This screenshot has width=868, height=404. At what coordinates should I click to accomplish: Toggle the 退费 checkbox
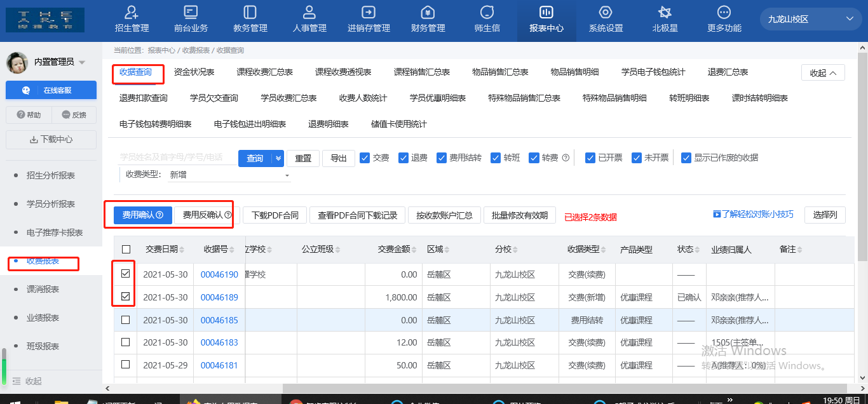pyautogui.click(x=403, y=158)
